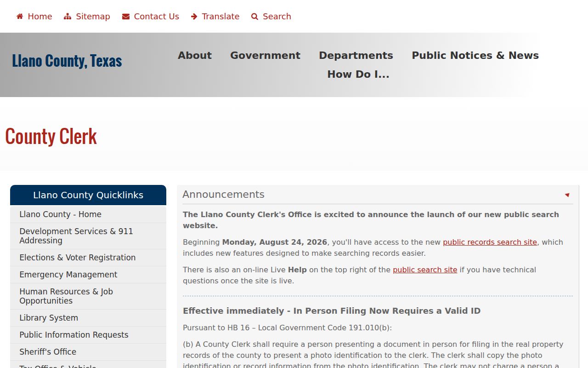The height and width of the screenshot is (368, 588).
Task: Click the Translate arrow icon
Action: click(x=194, y=17)
